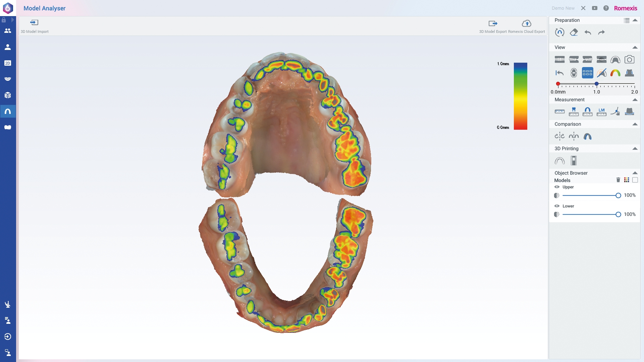Select the ruler distance measurement tool

click(559, 112)
